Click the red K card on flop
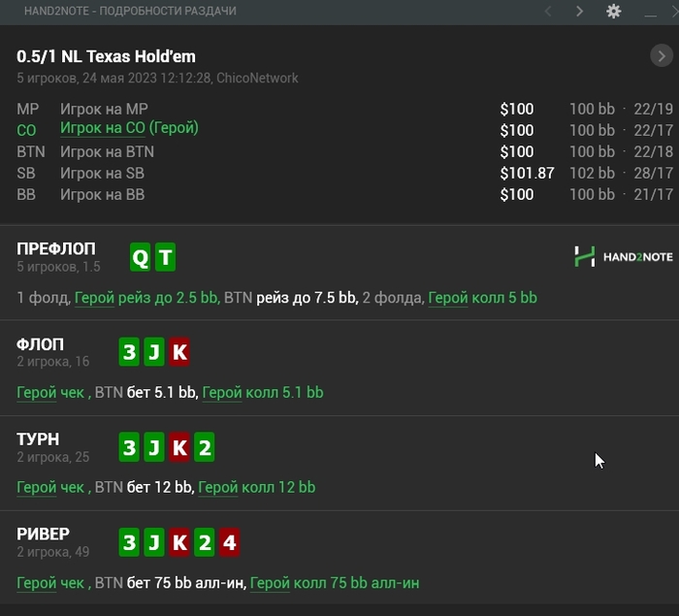 pos(179,352)
